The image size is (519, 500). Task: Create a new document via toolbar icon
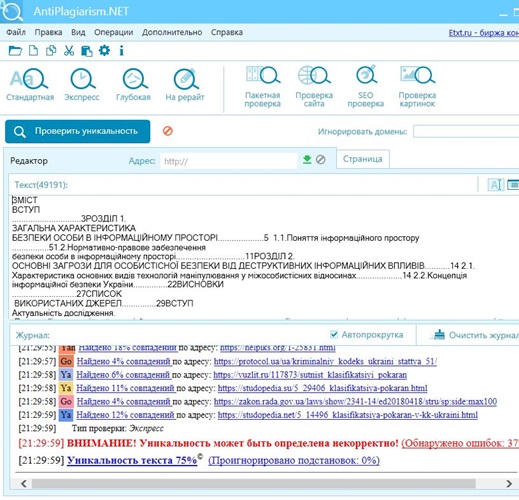[x=33, y=51]
